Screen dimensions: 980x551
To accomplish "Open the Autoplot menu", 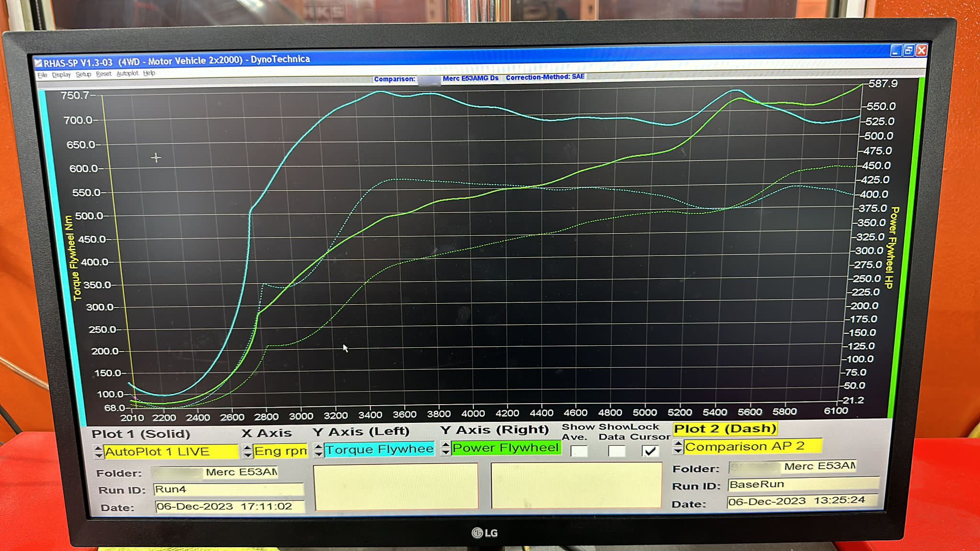I will click(x=127, y=73).
